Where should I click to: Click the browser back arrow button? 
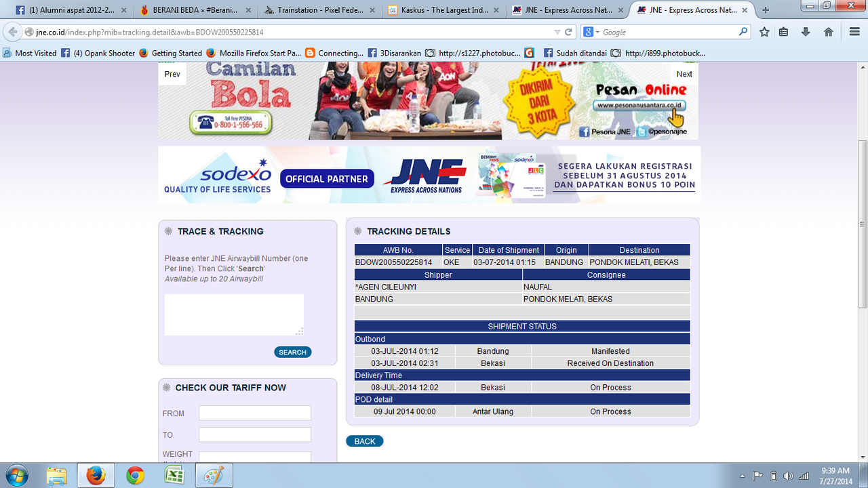[x=12, y=32]
